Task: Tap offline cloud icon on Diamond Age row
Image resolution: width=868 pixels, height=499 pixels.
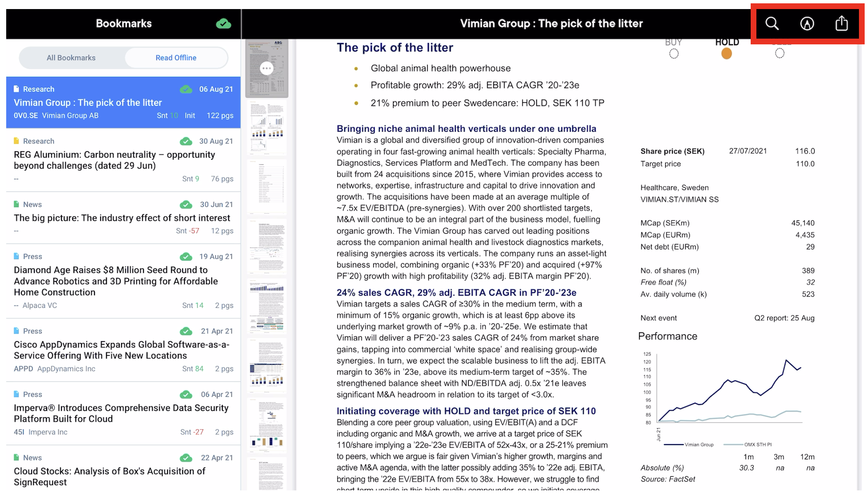Action: [x=186, y=257]
